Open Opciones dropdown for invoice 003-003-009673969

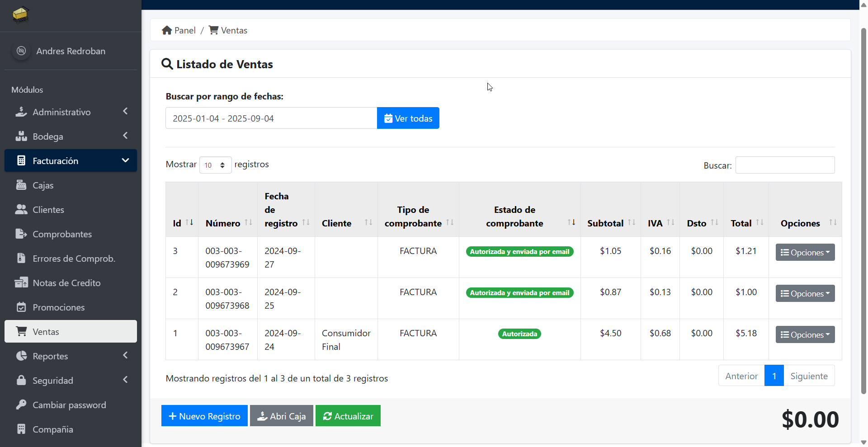tap(805, 253)
